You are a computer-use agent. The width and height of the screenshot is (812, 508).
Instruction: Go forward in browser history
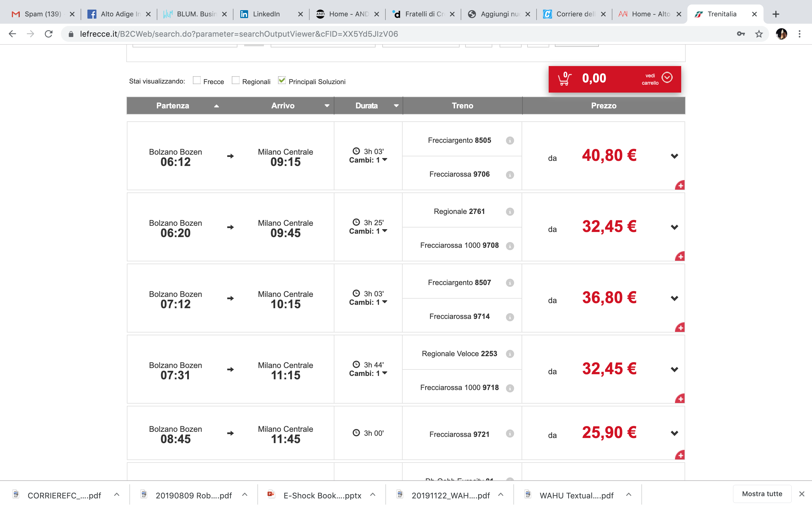point(30,34)
